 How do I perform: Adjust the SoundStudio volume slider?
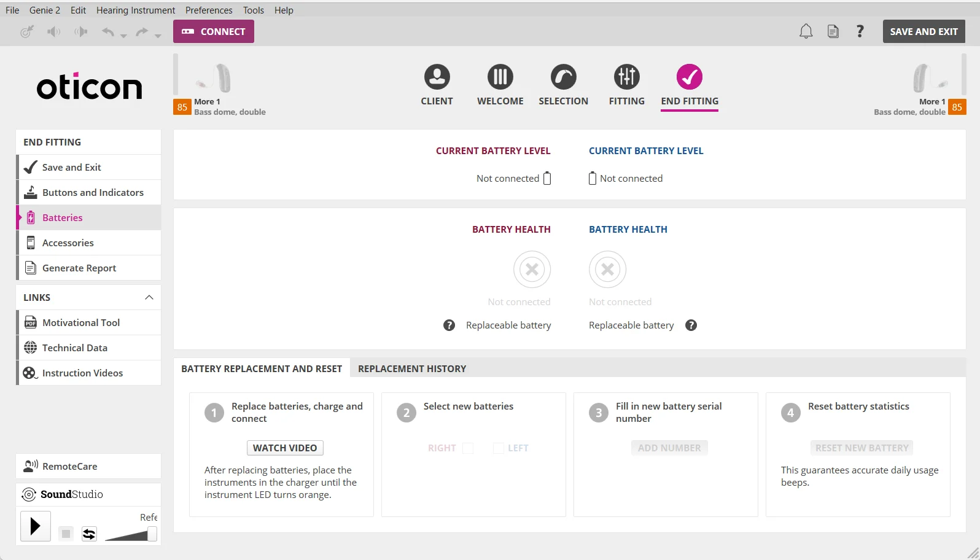(x=152, y=534)
